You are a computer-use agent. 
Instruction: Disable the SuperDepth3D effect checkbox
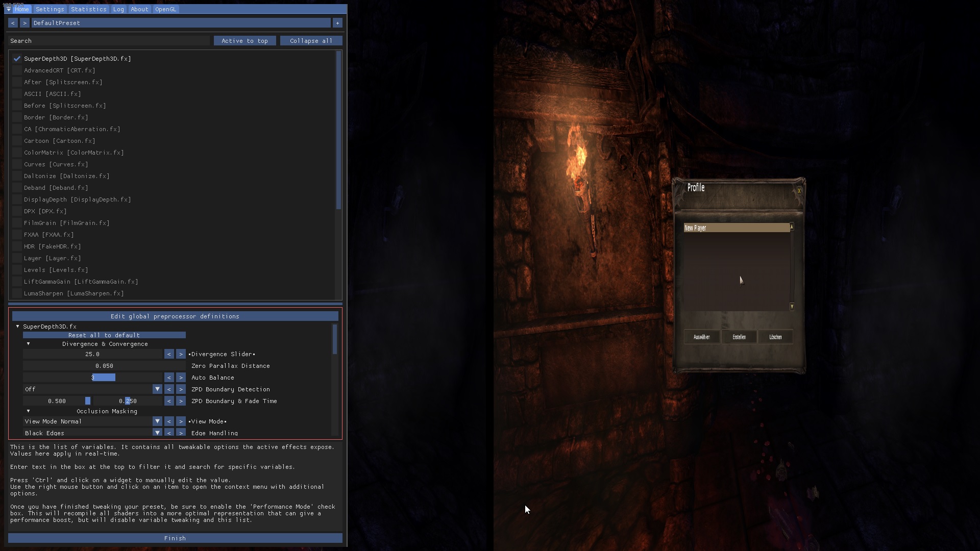pyautogui.click(x=17, y=59)
